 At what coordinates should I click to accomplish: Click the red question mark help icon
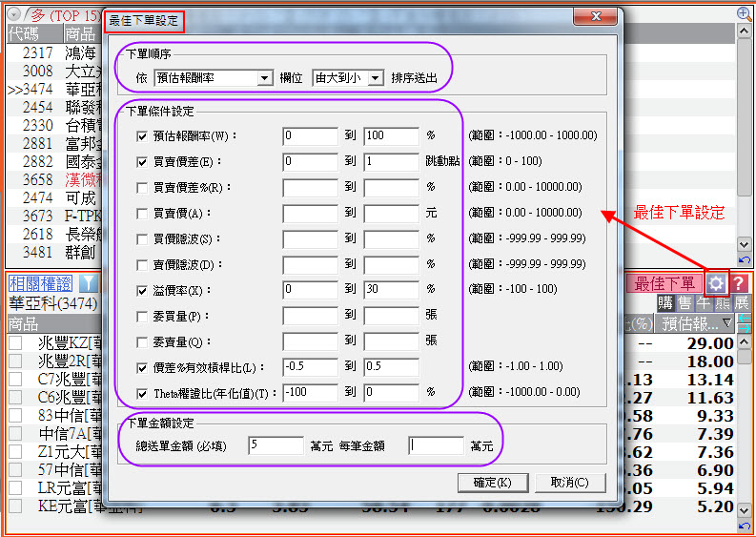click(739, 283)
